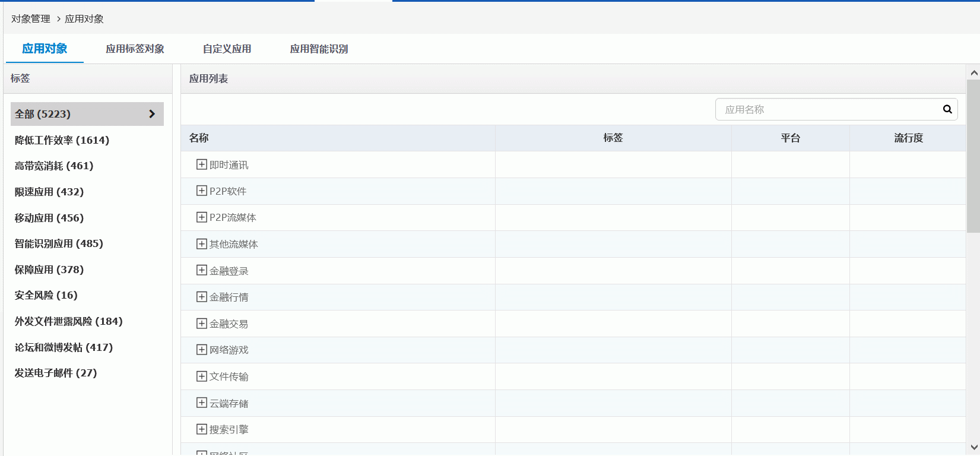The height and width of the screenshot is (456, 980).
Task: Expand the 金融登录 category
Action: coord(202,271)
